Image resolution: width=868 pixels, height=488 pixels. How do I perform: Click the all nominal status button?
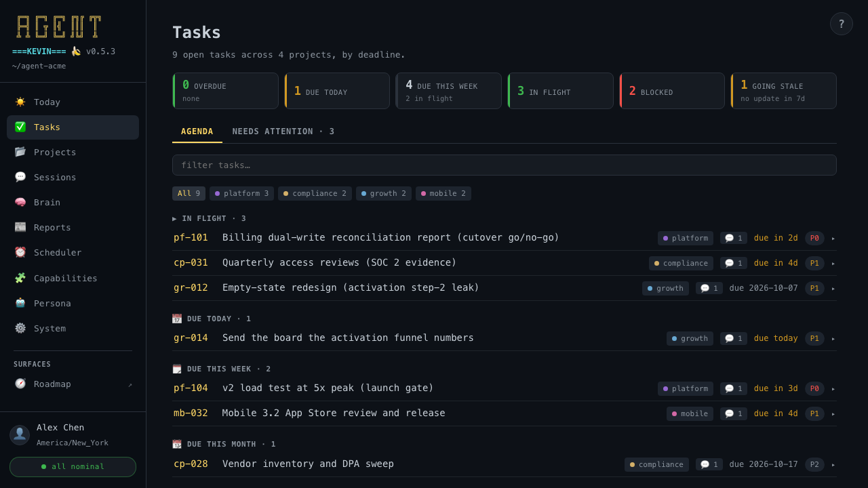73,466
